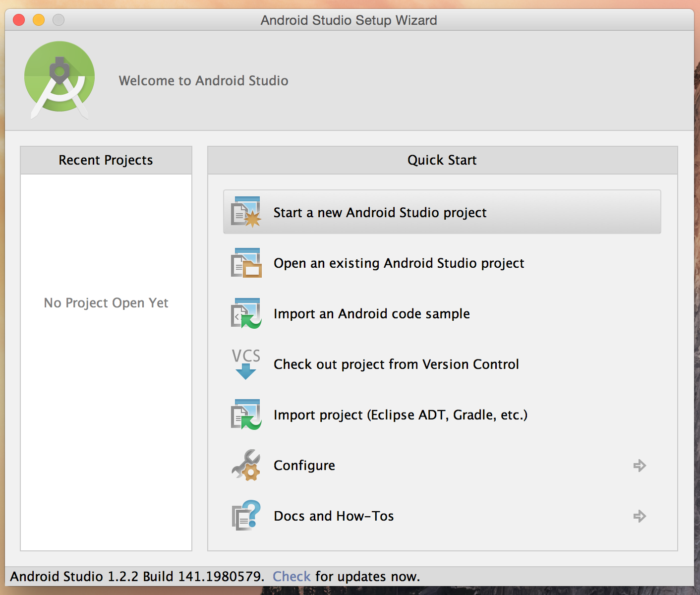The height and width of the screenshot is (595, 700).
Task: Click the Docs question mark icon
Action: click(x=246, y=516)
